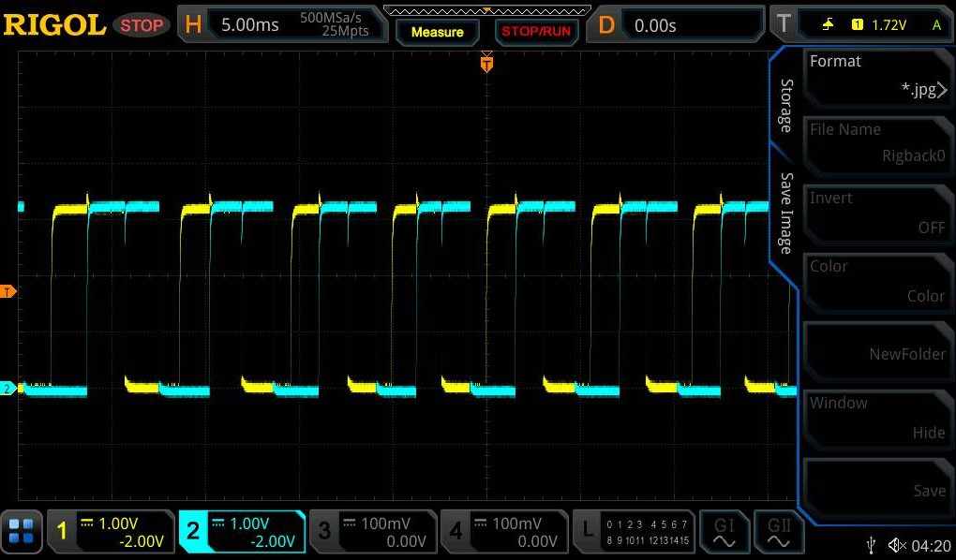This screenshot has width=956, height=560.
Task: Open the Format *.jpg selector
Action: point(876,76)
